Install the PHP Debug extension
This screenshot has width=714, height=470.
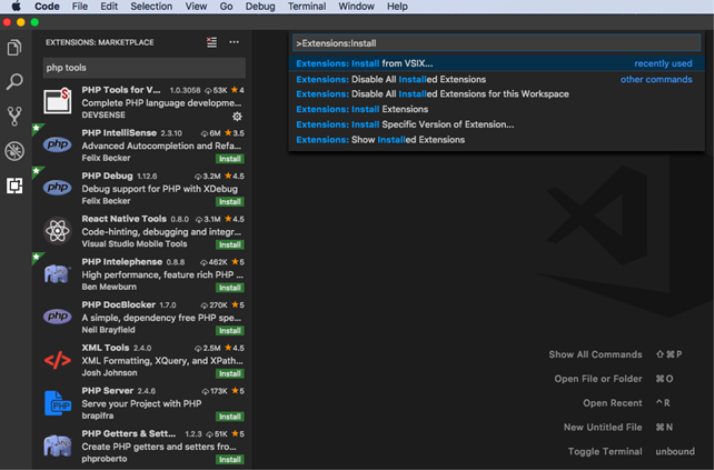[230, 201]
